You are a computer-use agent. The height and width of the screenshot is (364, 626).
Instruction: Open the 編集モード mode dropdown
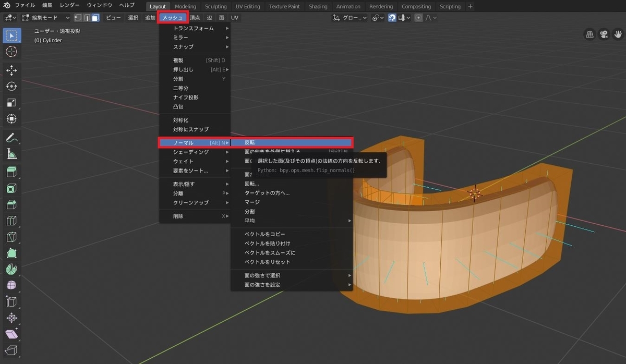(x=46, y=18)
